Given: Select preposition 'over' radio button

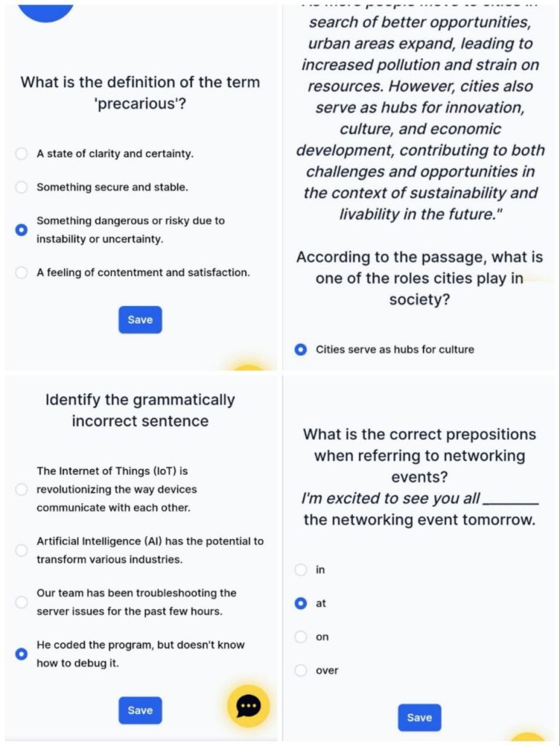Looking at the screenshot, I should (301, 670).
